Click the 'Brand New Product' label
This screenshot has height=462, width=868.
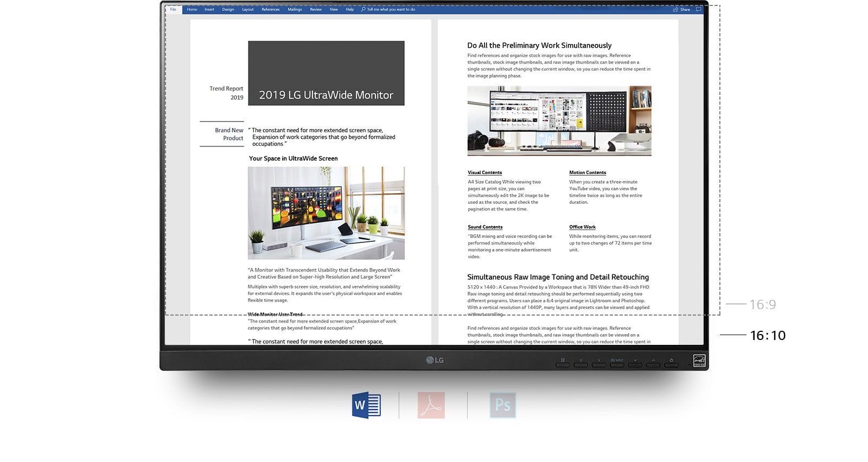click(x=229, y=134)
